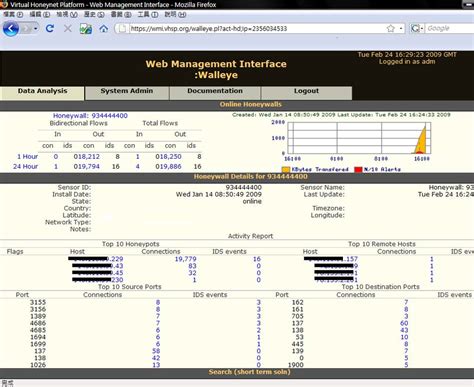Click the 19,779 connections link
The width and height of the screenshot is (474, 387).
click(186, 259)
